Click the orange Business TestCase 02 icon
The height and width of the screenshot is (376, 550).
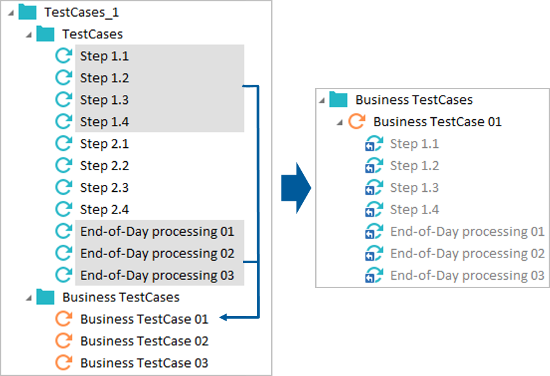pyautogui.click(x=64, y=341)
